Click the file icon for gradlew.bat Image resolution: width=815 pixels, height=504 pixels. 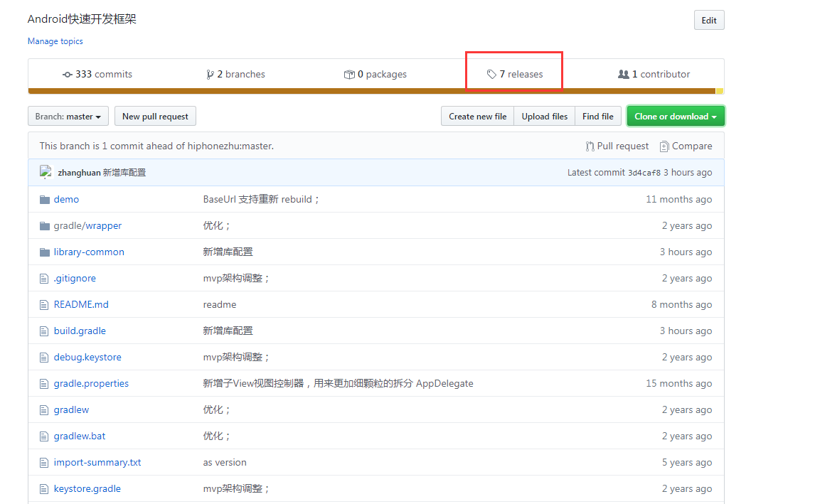[44, 436]
